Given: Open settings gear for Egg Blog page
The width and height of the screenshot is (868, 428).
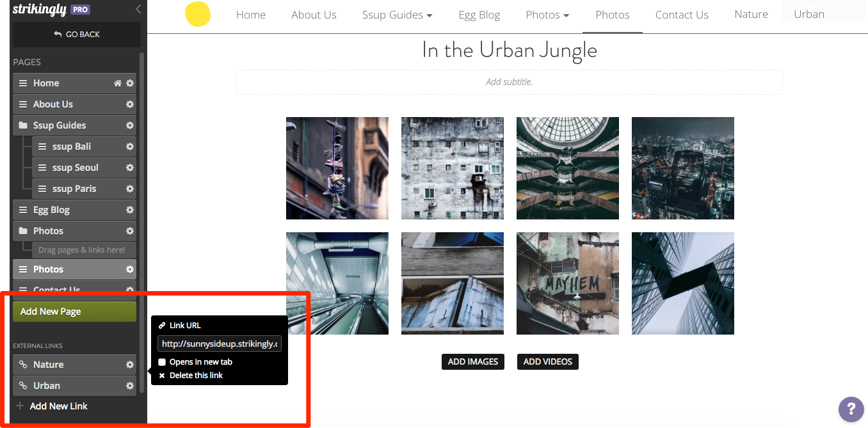Looking at the screenshot, I should pos(130,210).
